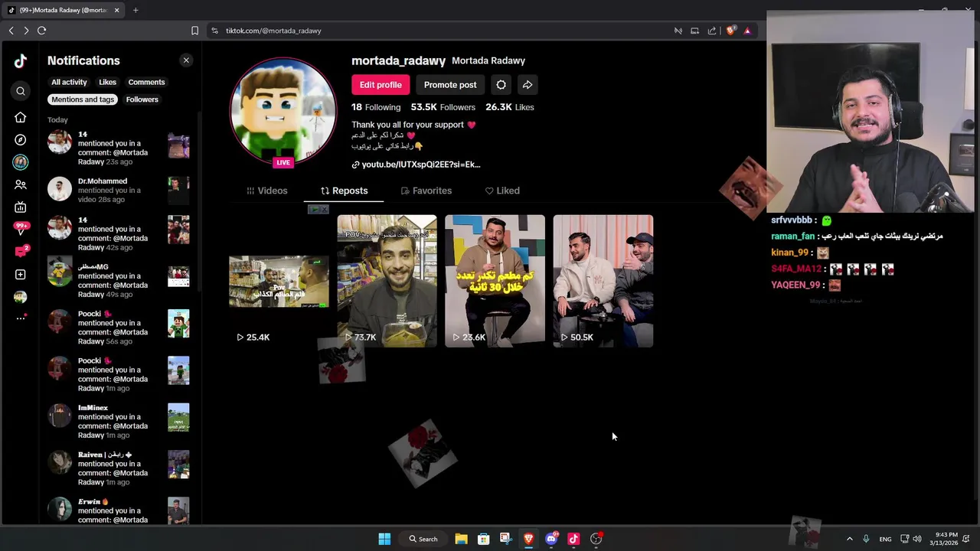Click the taskbar Search box

(423, 539)
